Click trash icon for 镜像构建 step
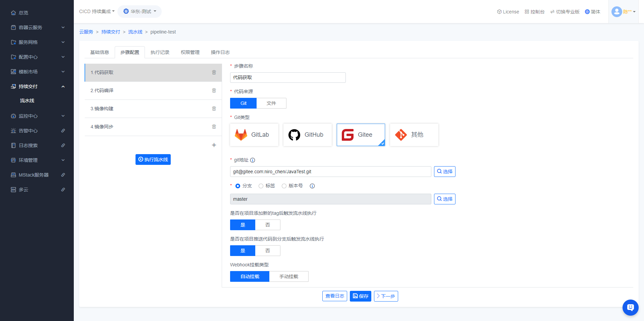The width and height of the screenshot is (644, 321). coord(214,109)
